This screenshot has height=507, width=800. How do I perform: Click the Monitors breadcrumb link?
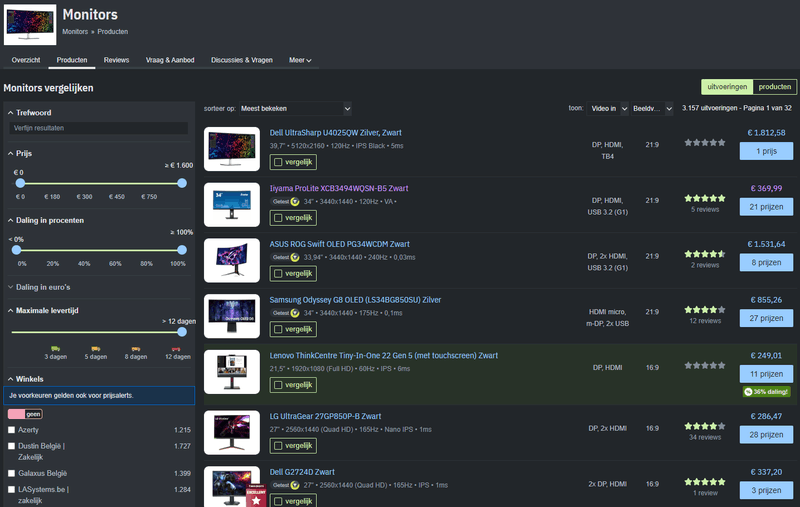coord(75,32)
